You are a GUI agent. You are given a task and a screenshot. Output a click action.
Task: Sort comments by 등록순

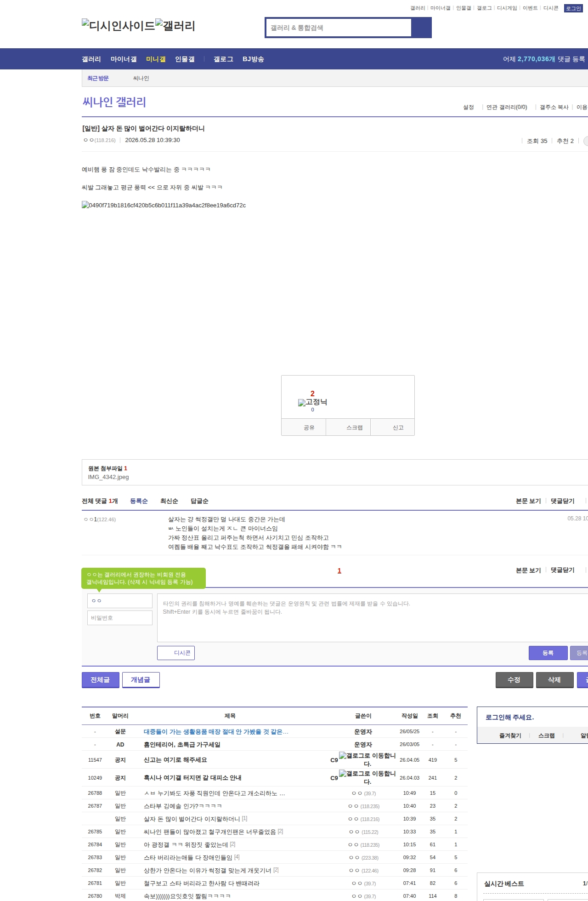(x=139, y=501)
